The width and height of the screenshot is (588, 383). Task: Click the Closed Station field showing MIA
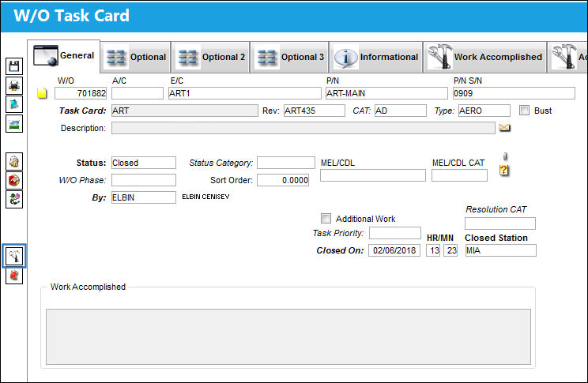click(x=500, y=250)
